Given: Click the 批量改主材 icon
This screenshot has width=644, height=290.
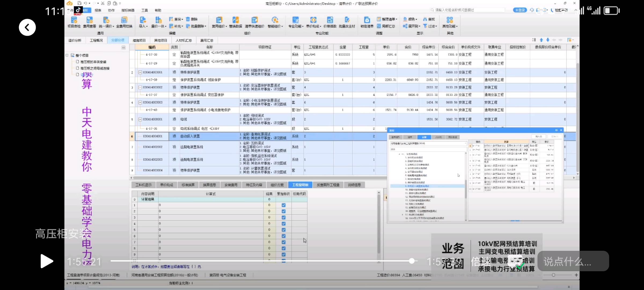Looking at the screenshot, I should pos(347,20).
